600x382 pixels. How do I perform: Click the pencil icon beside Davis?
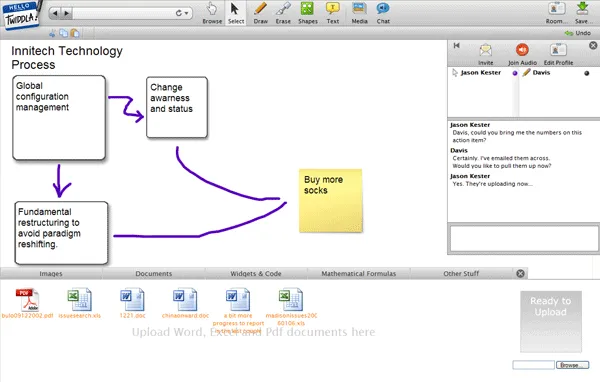click(x=527, y=72)
